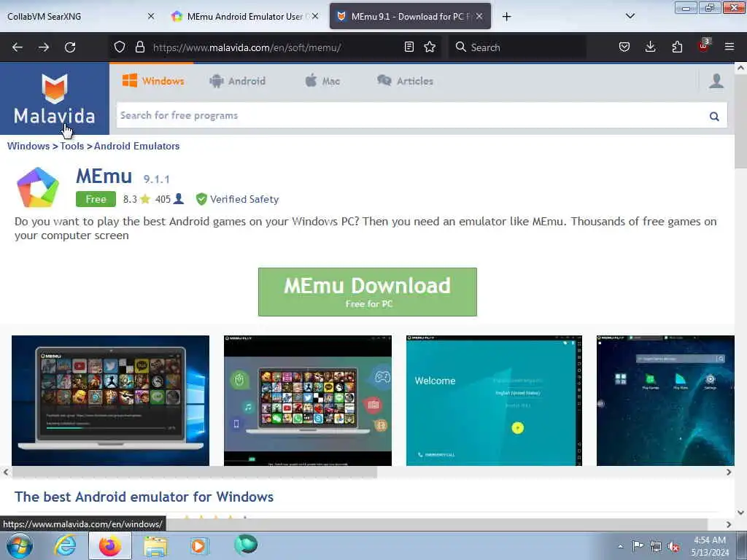This screenshot has width=747, height=560.
Task: Close the CollabVM SearXNG tab
Action: tap(151, 16)
